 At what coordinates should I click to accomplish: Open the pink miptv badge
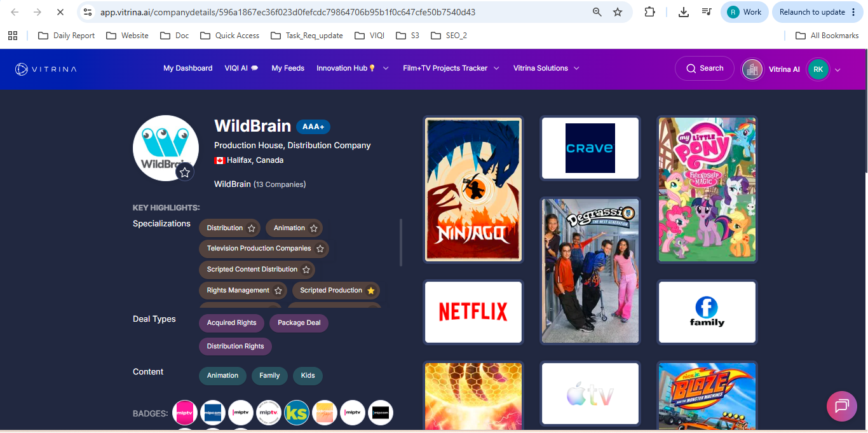pos(185,413)
